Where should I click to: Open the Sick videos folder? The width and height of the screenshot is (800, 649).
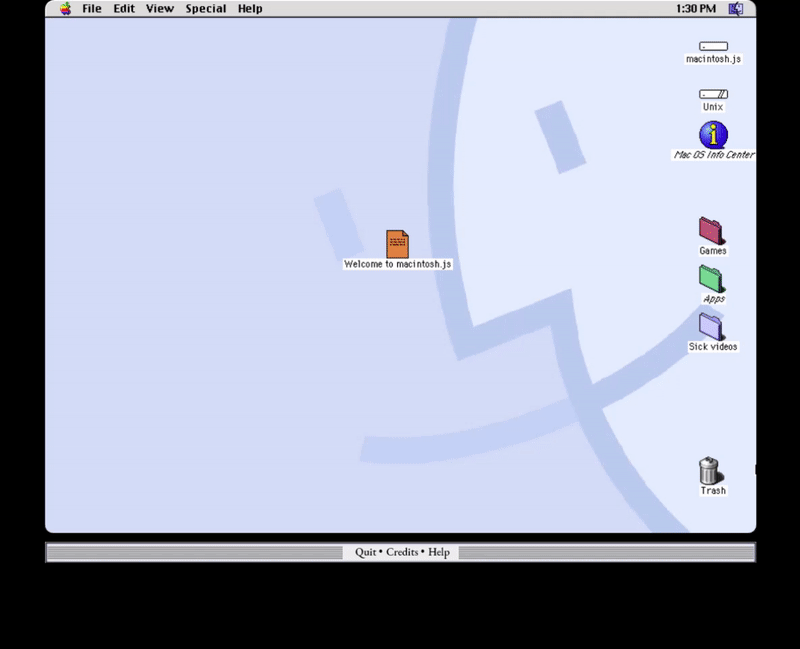[x=711, y=327]
